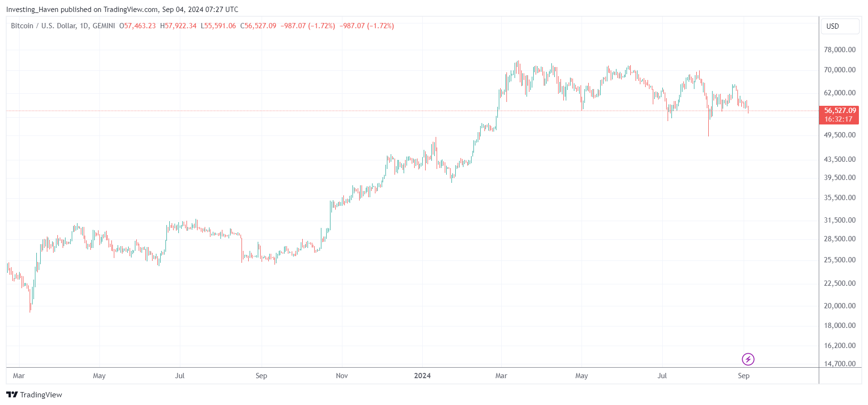Click the Jul label left of Sep
Screen dimensions: 868x405
click(180, 376)
